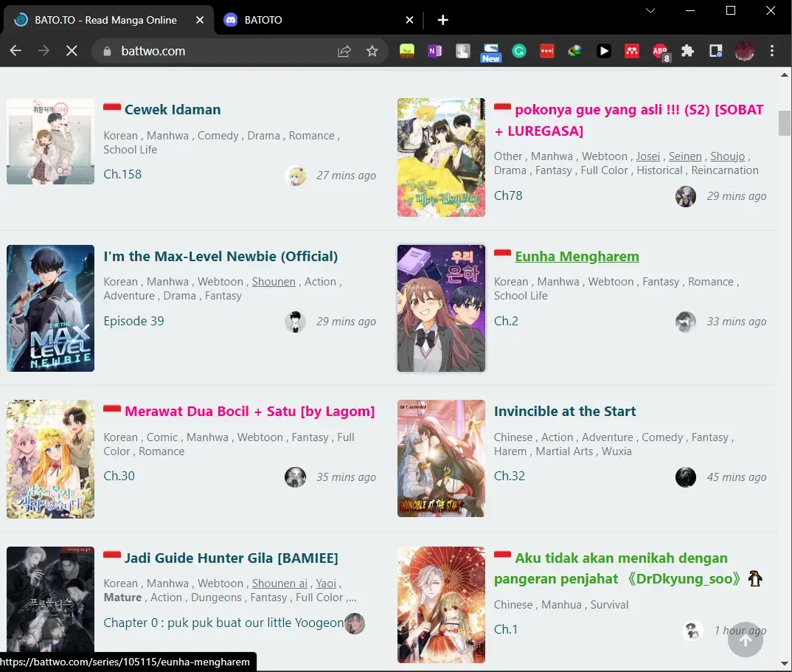Select the Grammarly extension icon
The image size is (792, 672).
520,51
